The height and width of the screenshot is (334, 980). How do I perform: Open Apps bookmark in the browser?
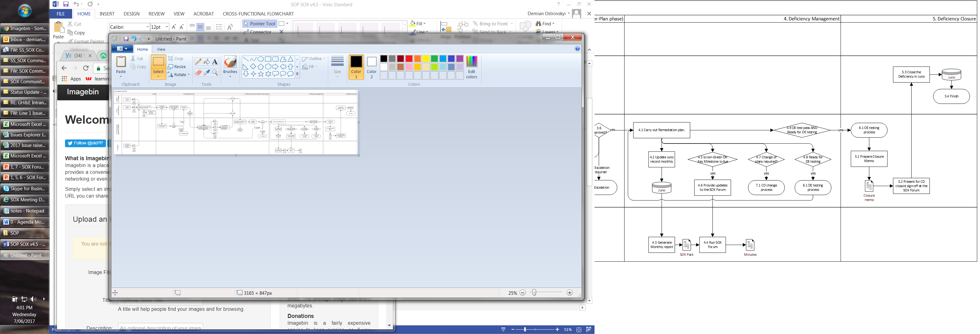click(72, 79)
